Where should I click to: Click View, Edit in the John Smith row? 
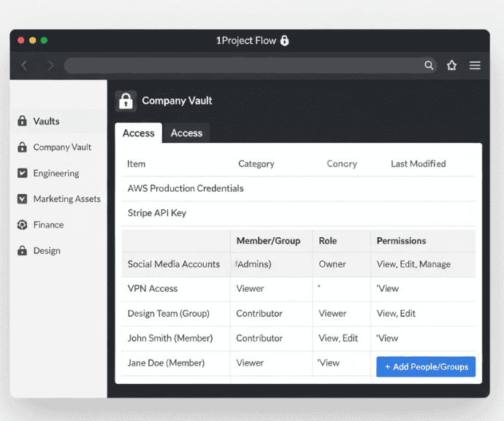pos(338,339)
